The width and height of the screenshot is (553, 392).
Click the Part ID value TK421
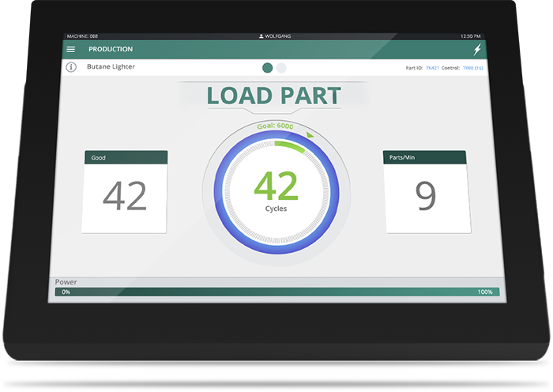point(432,68)
